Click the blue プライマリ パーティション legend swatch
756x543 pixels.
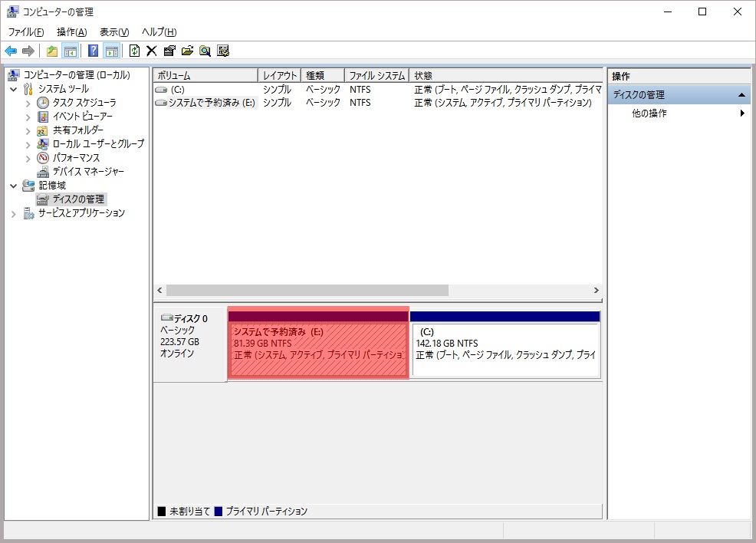pyautogui.click(x=219, y=512)
